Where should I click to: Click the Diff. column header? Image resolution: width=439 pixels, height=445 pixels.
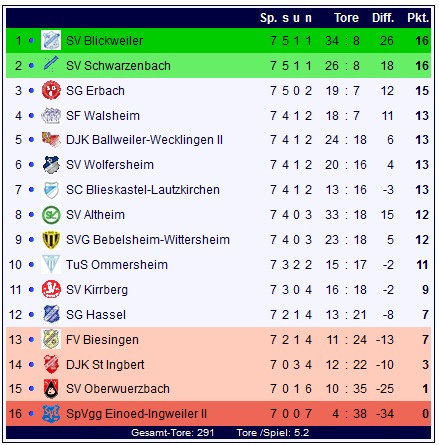click(383, 18)
